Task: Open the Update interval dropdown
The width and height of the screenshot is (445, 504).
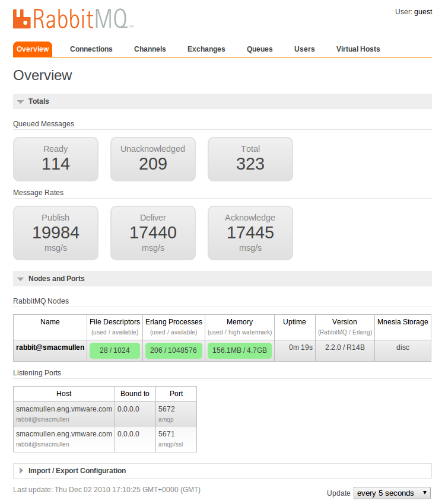Action: (392, 493)
